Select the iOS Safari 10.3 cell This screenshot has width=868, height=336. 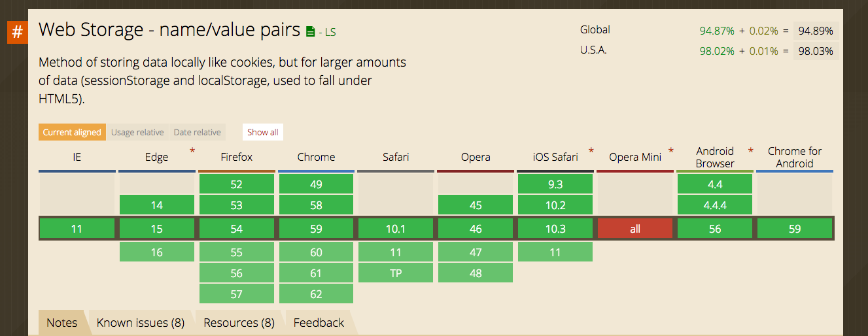(556, 229)
